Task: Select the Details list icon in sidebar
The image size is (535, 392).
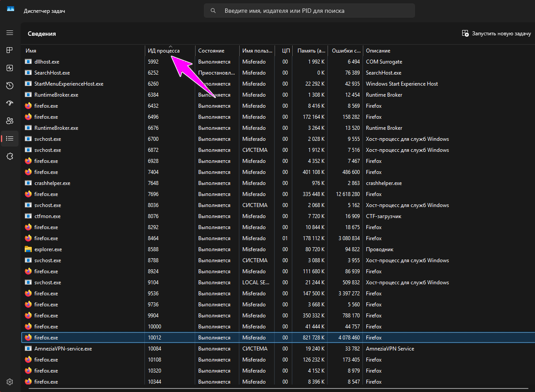Action: click(x=10, y=139)
